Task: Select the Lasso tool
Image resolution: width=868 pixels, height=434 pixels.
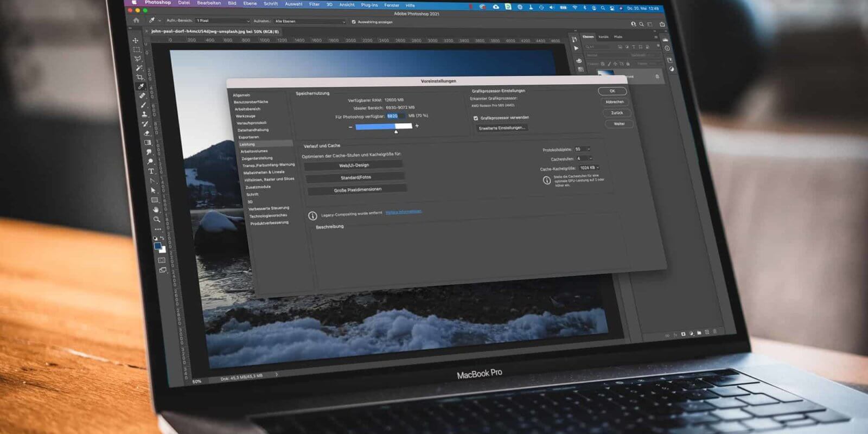Action: click(x=137, y=59)
